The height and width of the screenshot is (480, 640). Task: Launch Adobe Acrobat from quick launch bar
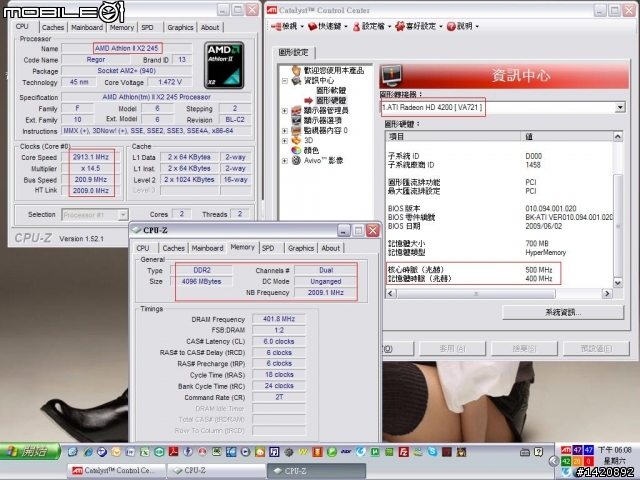[174, 452]
